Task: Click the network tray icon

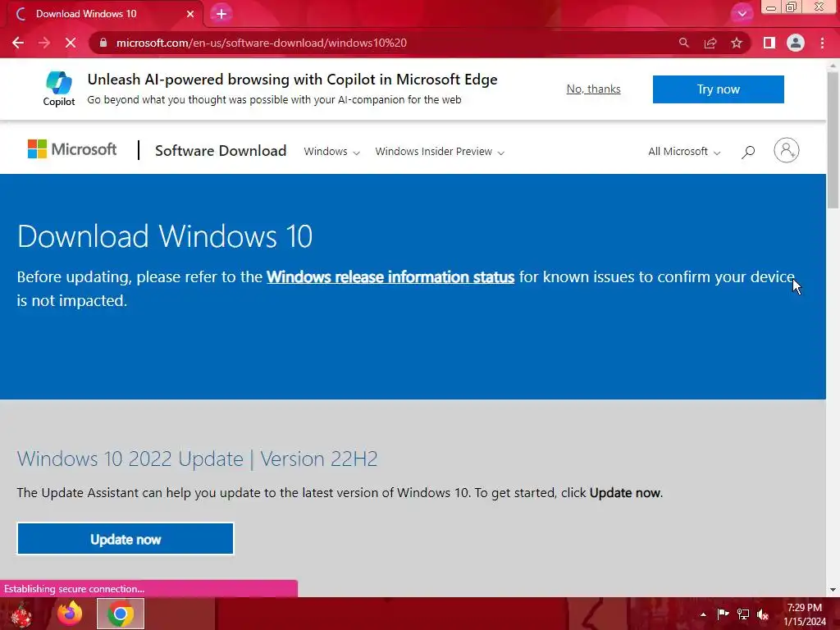Action: pyautogui.click(x=742, y=614)
